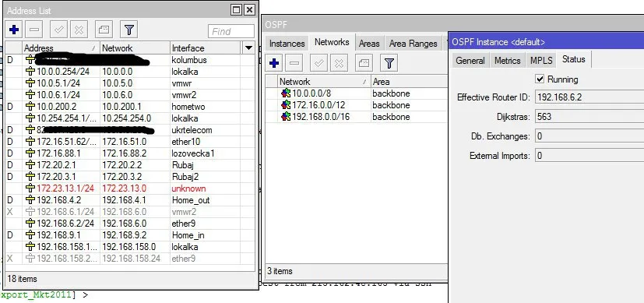The height and width of the screenshot is (303, 644).
Task: Sort by the Address column header
Action: pyautogui.click(x=61, y=48)
